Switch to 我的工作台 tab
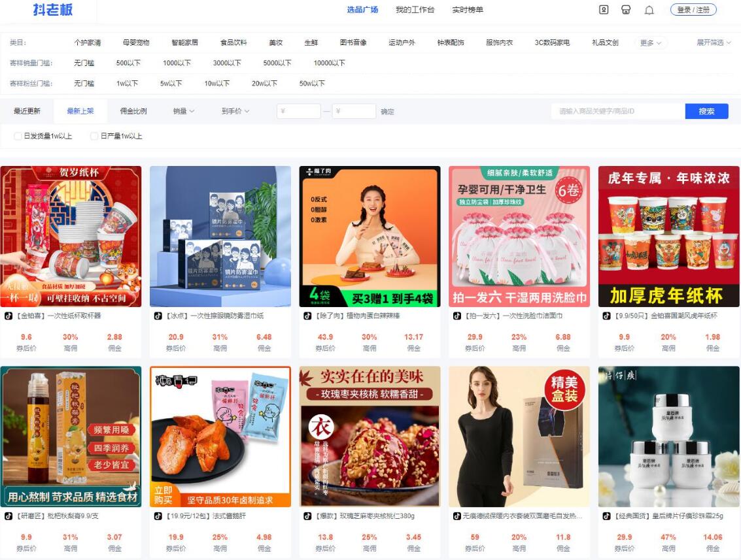Viewport: 741px width, 560px height. (x=415, y=9)
